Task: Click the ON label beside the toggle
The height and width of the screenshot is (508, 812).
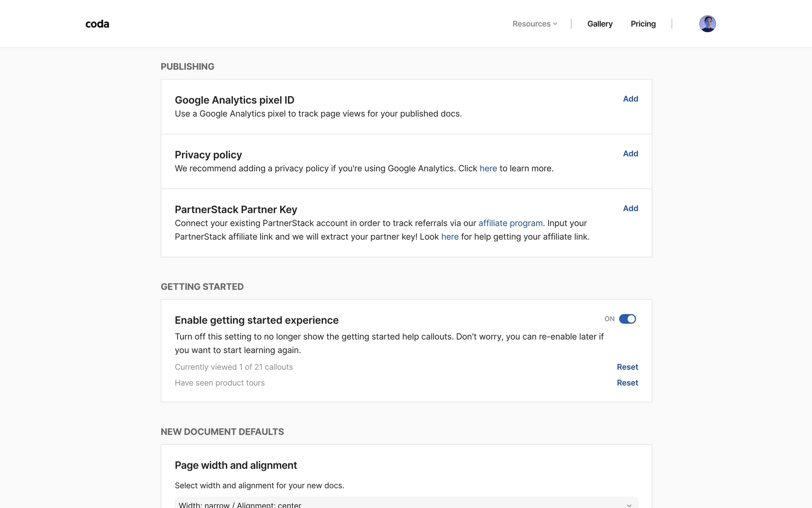Action: point(609,319)
